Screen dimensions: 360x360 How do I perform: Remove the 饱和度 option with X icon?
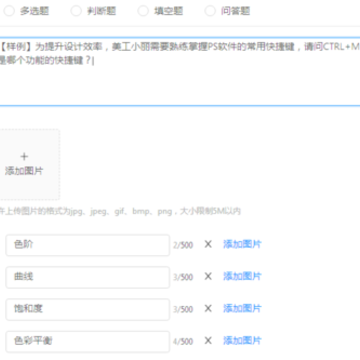click(208, 309)
